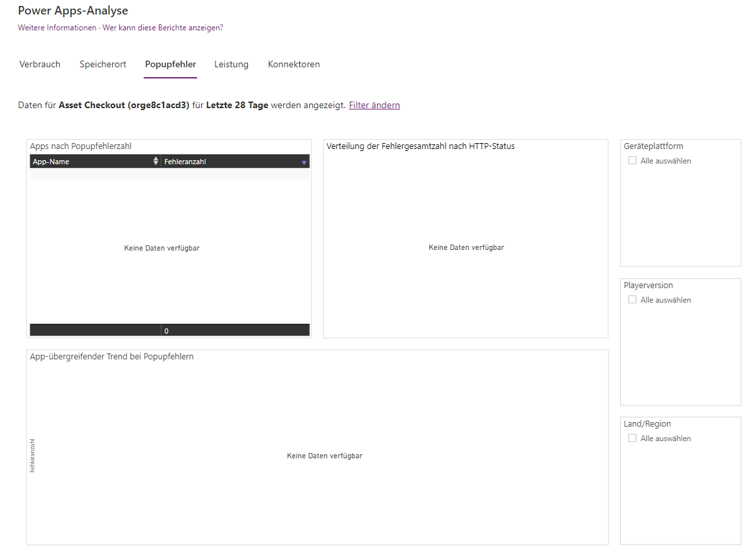Viewport: 756px width, 546px height.
Task: Select the Popupfehler tab
Action: pyautogui.click(x=170, y=64)
